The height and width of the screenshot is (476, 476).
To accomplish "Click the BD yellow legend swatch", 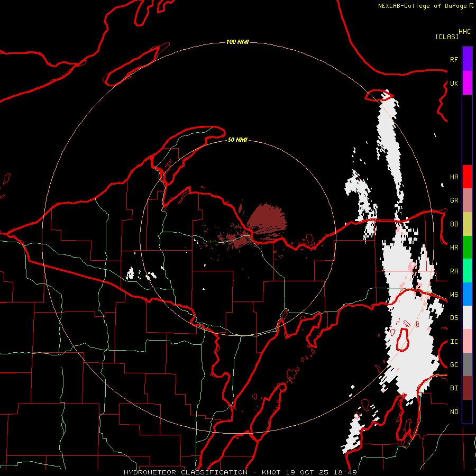I will coord(467,224).
